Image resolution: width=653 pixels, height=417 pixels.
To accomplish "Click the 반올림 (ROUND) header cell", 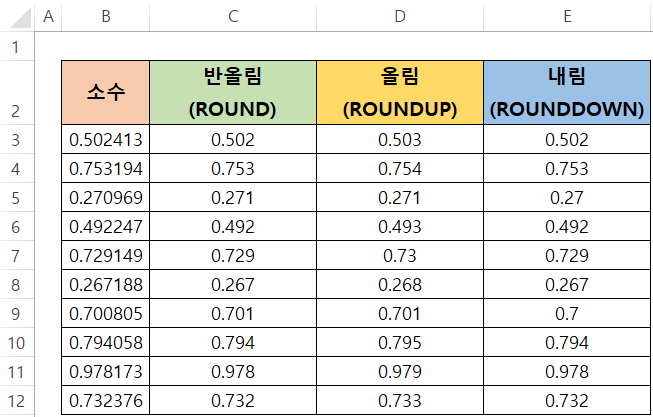I will pos(233,92).
